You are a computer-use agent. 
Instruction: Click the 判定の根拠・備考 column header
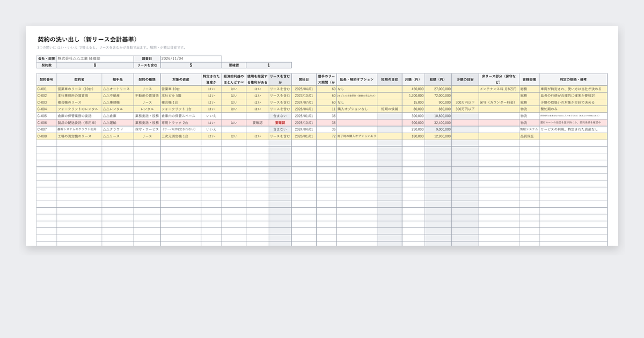(573, 79)
